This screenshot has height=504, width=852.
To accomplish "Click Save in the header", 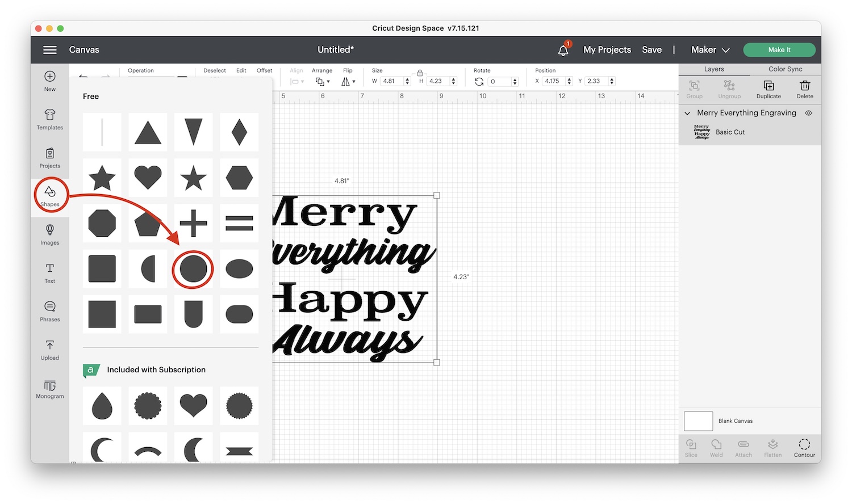I will [x=651, y=50].
